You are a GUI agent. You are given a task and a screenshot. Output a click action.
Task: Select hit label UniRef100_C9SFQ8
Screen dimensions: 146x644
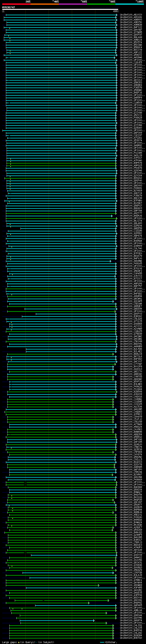point(131,572)
